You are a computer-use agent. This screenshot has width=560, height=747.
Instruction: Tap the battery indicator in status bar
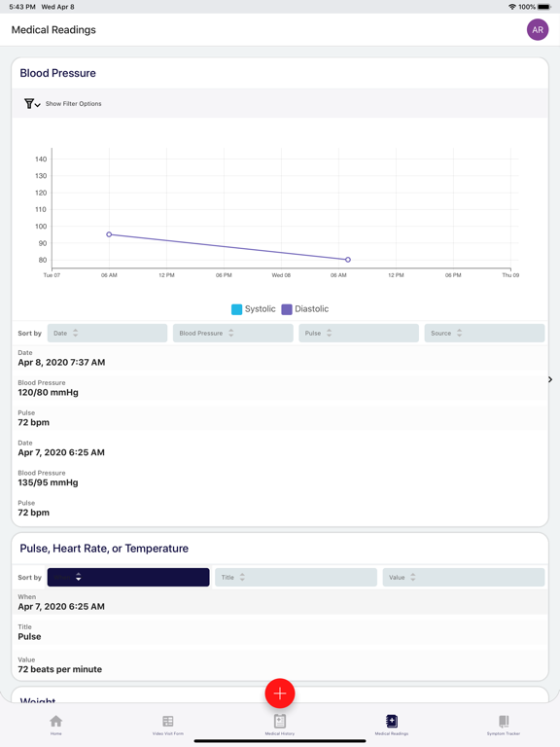(x=544, y=7)
